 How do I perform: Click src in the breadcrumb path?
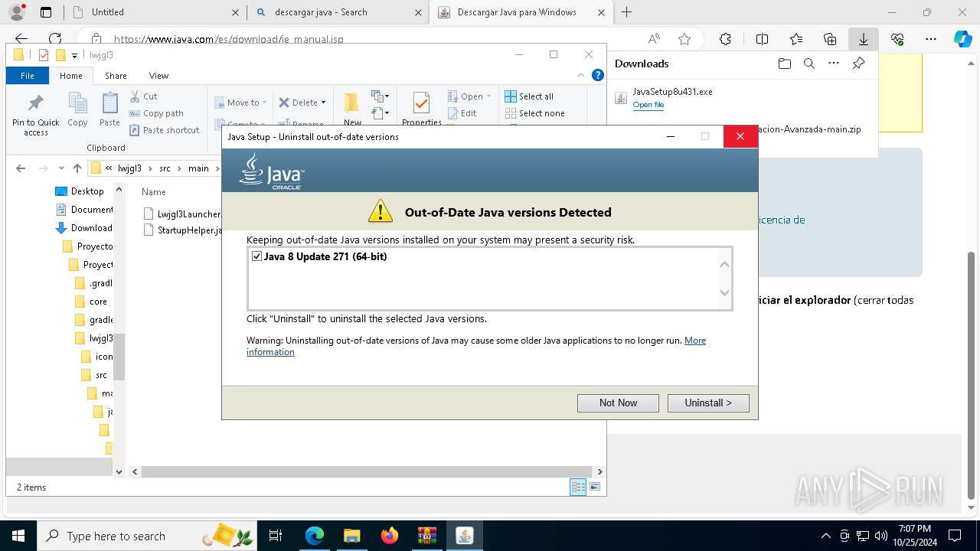point(165,168)
